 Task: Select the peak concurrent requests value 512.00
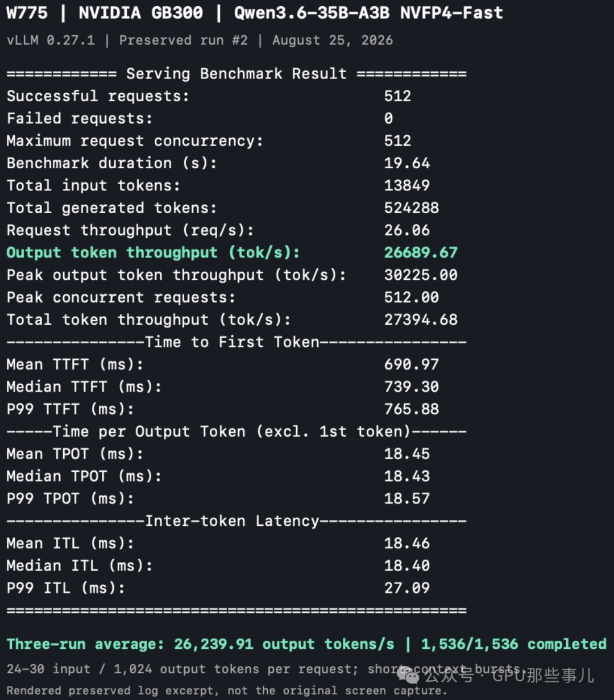point(412,297)
